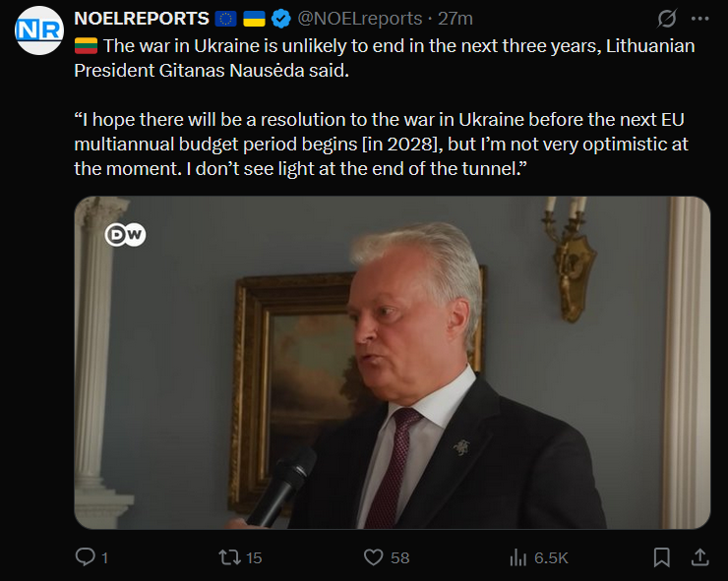Viewport: 728px width, 581px height.
Task: Click the like count of 58
Action: pyautogui.click(x=399, y=557)
